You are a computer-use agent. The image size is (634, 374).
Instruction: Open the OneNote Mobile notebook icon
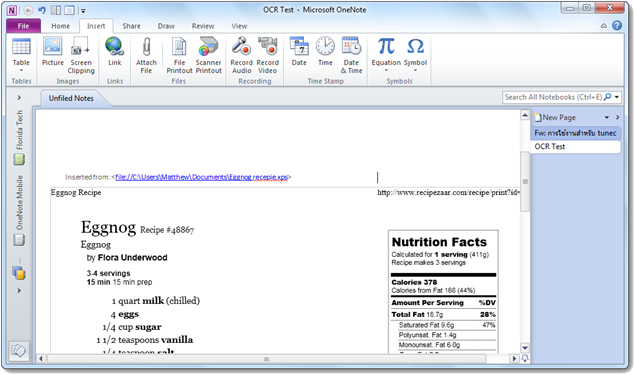pyautogui.click(x=19, y=240)
